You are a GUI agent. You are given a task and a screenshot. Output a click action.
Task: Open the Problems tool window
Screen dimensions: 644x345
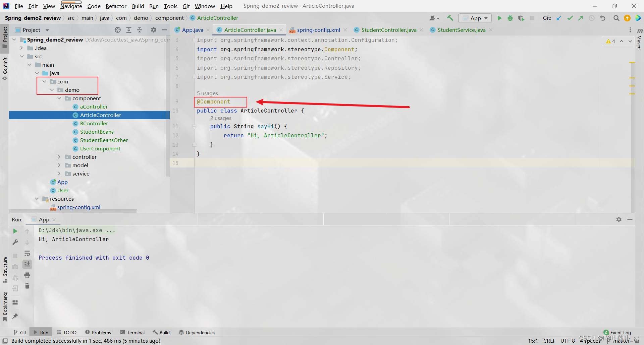pos(98,333)
